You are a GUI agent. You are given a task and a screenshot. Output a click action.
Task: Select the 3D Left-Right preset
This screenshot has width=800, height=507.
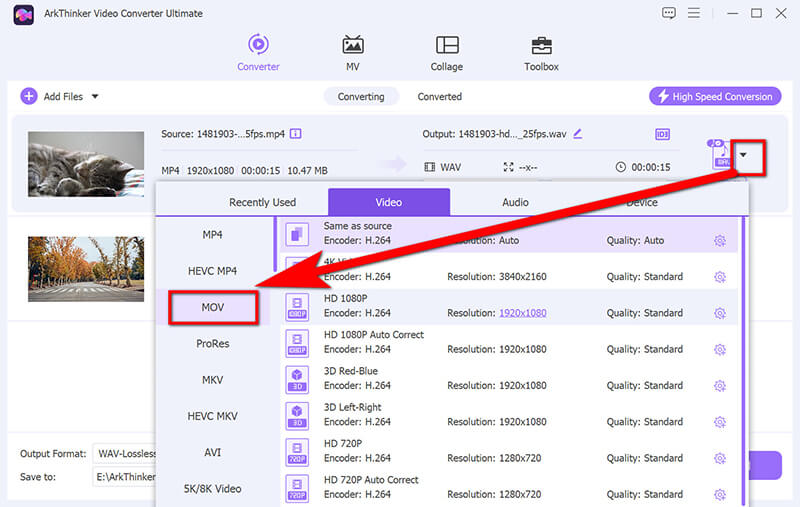pos(509,416)
